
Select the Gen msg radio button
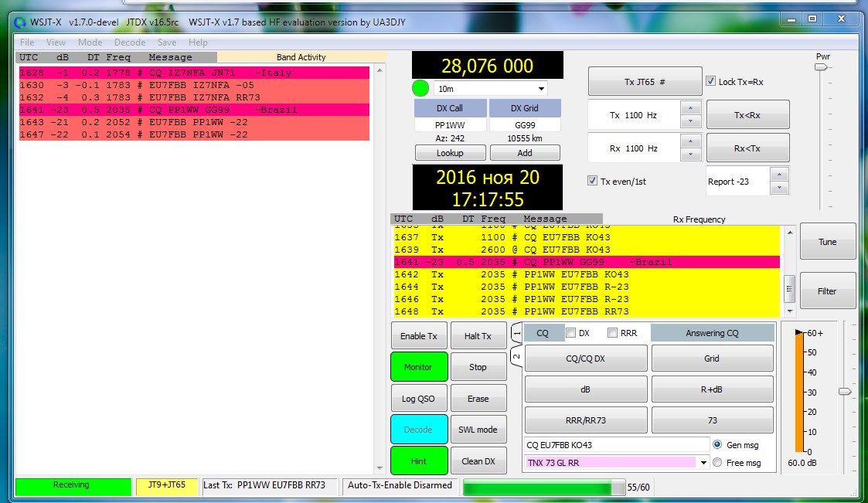point(717,444)
